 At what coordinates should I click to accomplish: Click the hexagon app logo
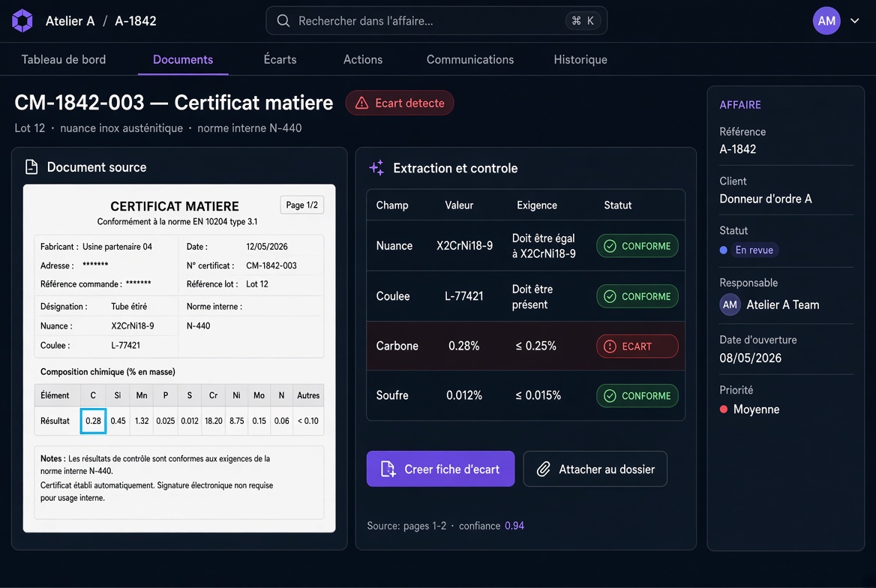22,21
